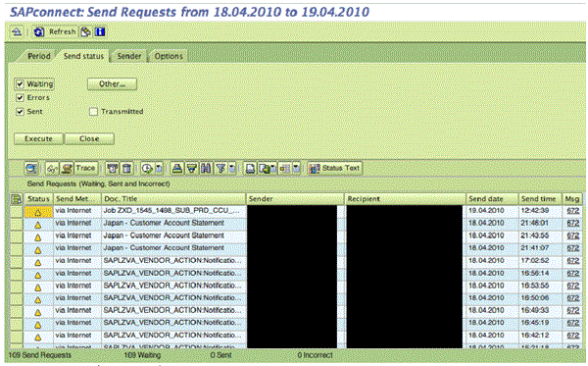Open the Sender tab
The image size is (588, 366).
[x=128, y=56]
